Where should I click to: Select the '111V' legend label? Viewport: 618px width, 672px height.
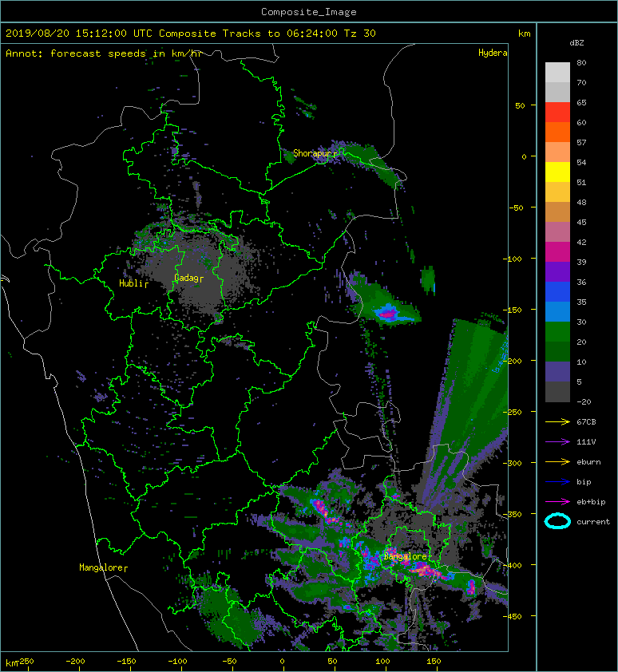586,442
